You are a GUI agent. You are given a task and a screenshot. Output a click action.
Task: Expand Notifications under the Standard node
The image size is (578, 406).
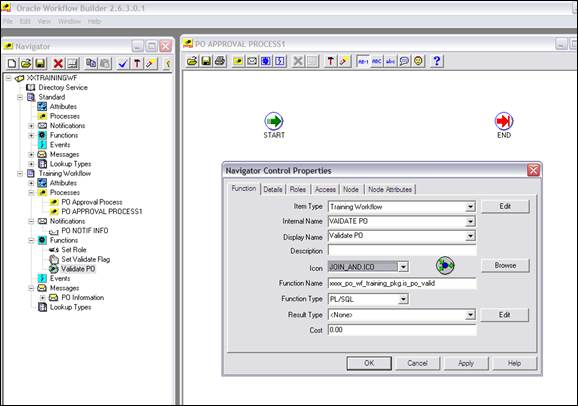coord(31,126)
